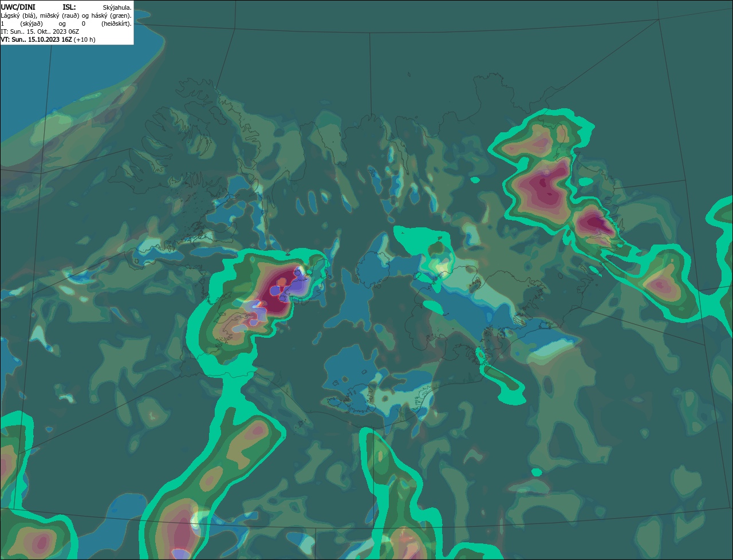This screenshot has height=560, width=733.
Task: Click the "ISL:" label in legend
Action: point(69,7)
